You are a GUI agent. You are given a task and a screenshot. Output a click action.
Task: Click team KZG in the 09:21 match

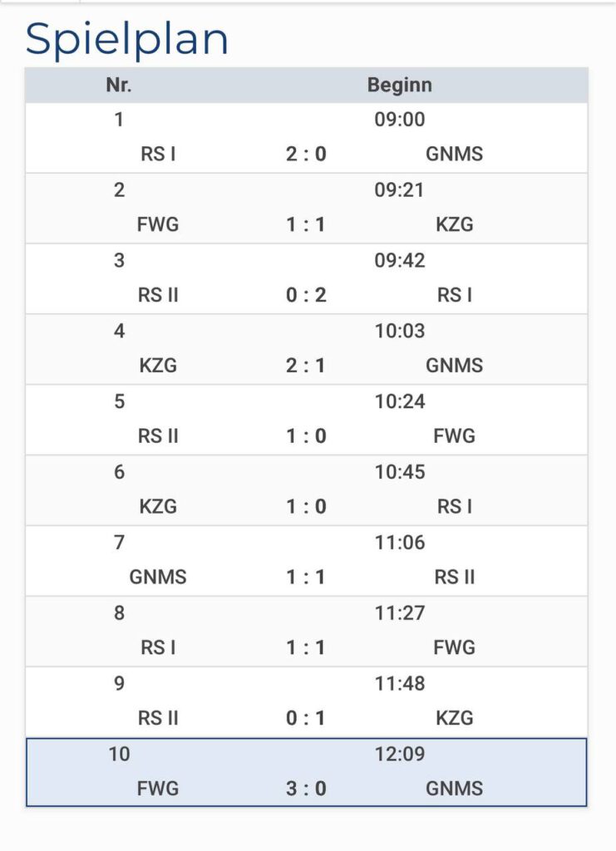click(x=454, y=224)
